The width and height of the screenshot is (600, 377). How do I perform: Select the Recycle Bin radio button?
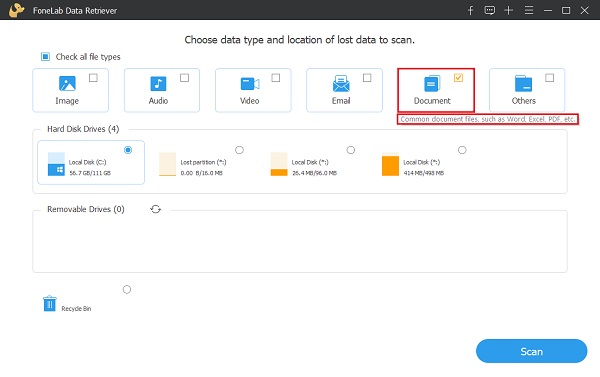[127, 289]
